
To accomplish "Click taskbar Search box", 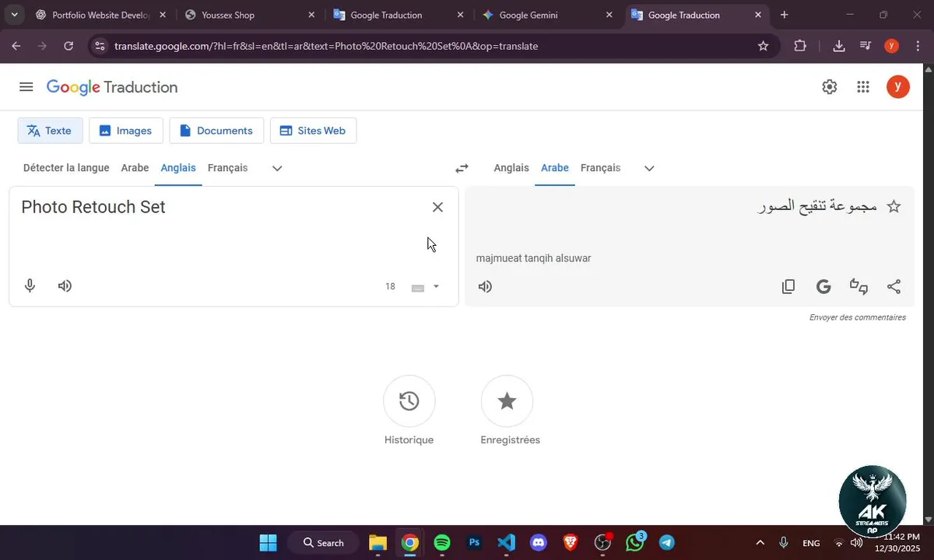I will point(323,543).
